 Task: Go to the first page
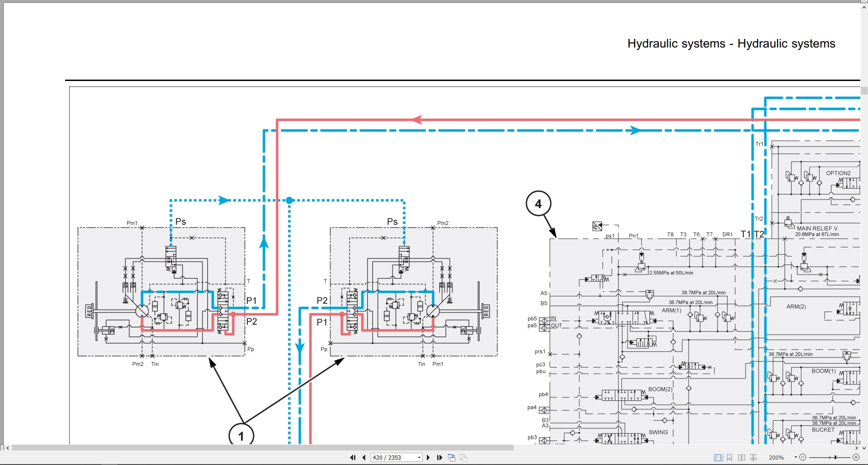click(x=353, y=457)
